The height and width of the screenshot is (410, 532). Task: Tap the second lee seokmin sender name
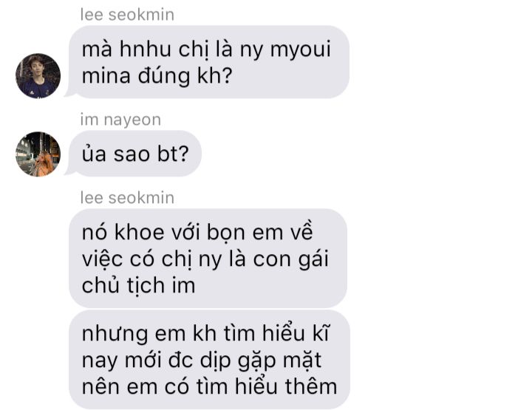(x=127, y=198)
